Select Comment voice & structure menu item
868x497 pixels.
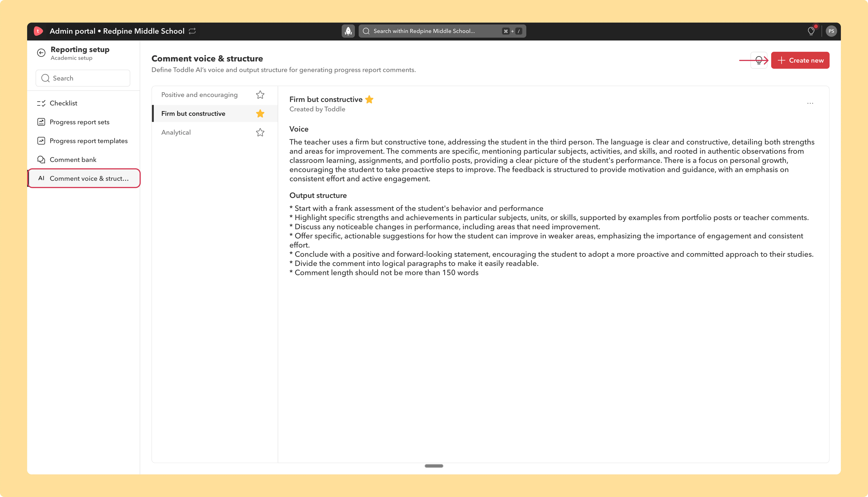(x=84, y=178)
